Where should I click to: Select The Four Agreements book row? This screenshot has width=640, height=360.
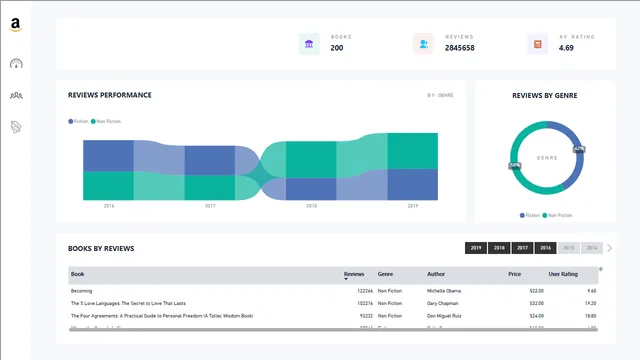pyautogui.click(x=333, y=316)
